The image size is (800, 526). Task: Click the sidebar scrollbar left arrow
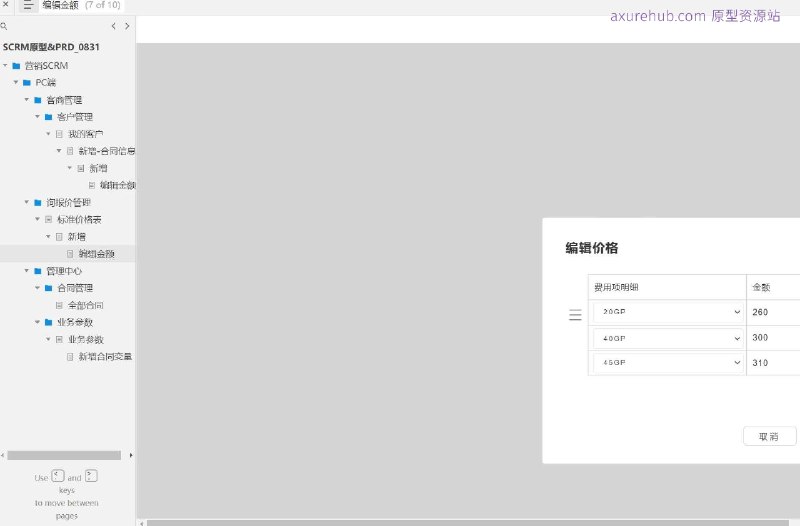pos(3,455)
